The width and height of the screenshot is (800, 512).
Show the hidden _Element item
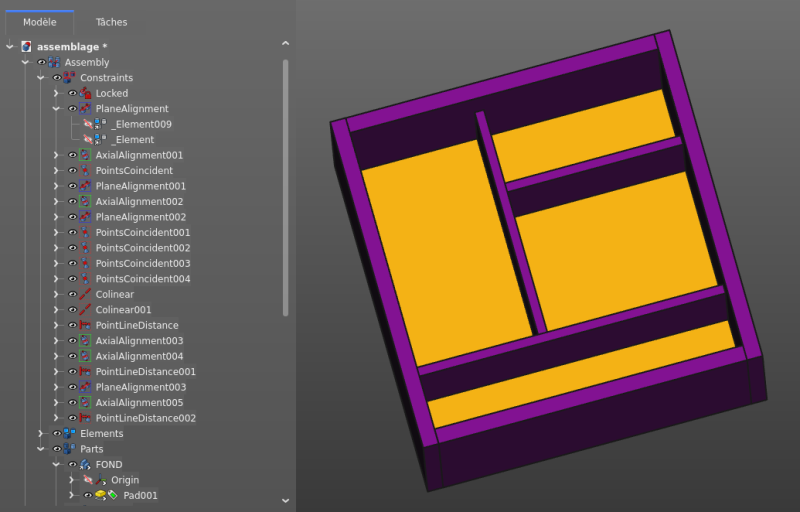pyautogui.click(x=88, y=139)
